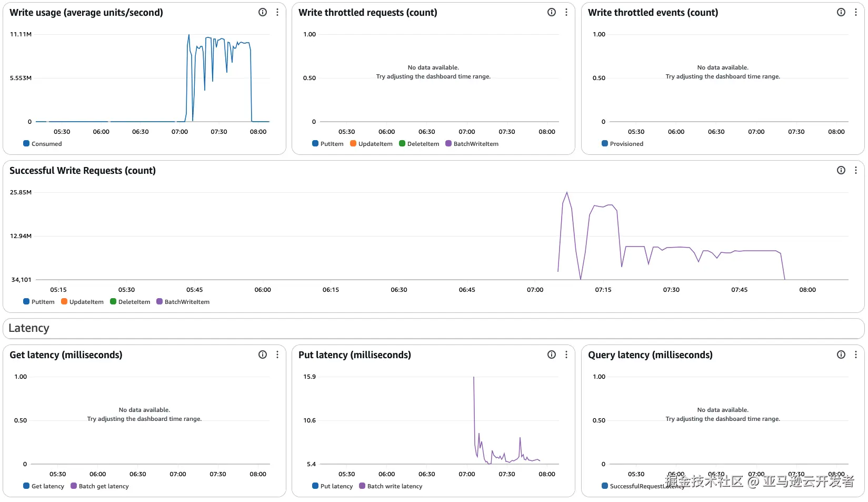Click the Latency section header
868x502 pixels.
(29, 328)
